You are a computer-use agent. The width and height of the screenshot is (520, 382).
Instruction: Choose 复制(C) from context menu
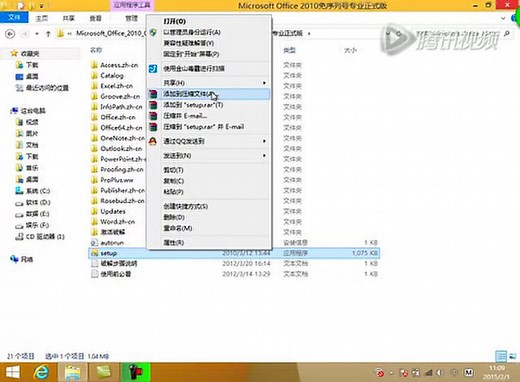[208, 181]
